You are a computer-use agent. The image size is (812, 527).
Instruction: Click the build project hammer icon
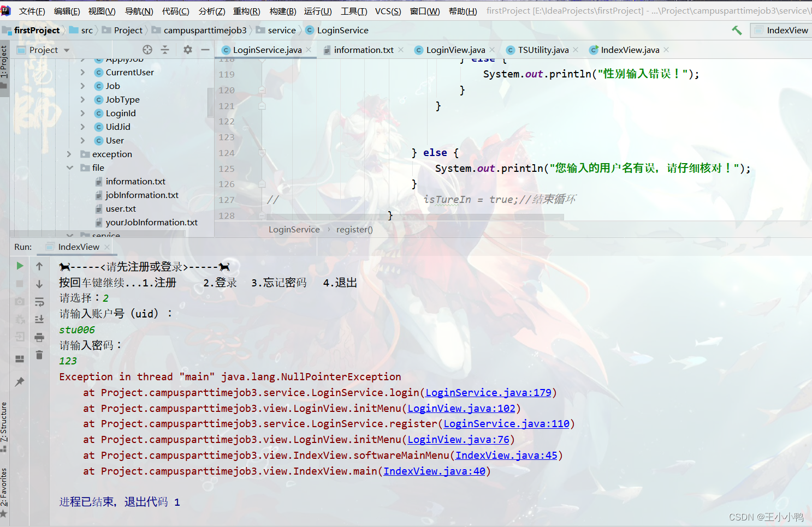coord(737,30)
